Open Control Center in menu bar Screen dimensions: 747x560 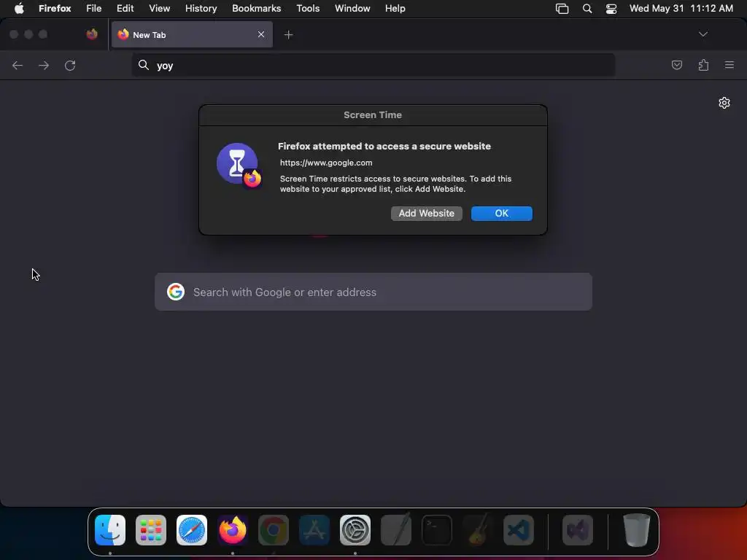[611, 9]
